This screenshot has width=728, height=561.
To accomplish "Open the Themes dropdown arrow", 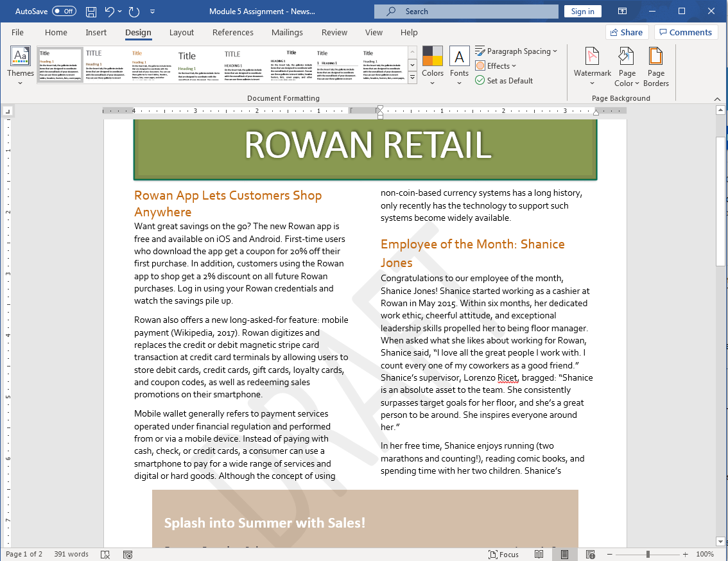I will (x=21, y=83).
